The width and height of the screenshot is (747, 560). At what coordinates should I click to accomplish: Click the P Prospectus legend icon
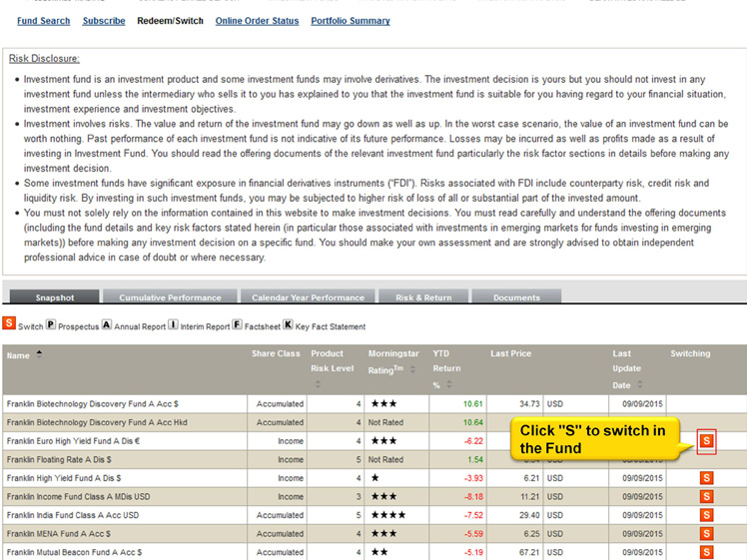pyautogui.click(x=51, y=324)
